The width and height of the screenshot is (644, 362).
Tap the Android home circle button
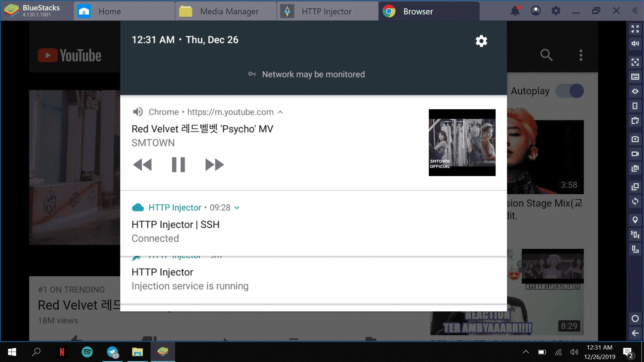pyautogui.click(x=635, y=318)
